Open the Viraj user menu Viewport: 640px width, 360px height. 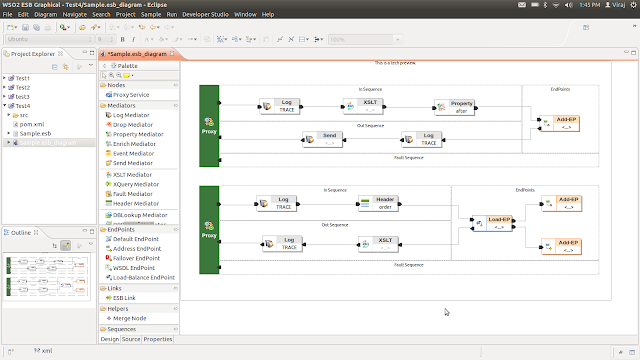(x=615, y=5)
